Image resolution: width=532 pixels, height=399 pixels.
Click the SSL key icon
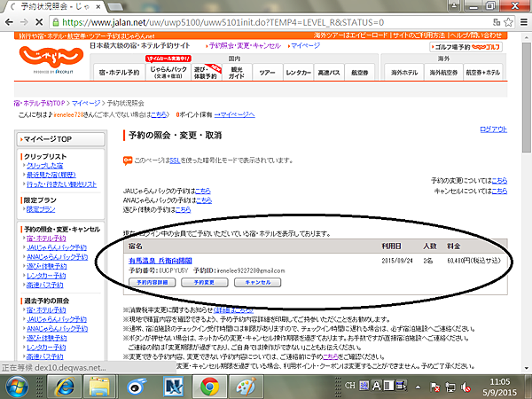128,160
